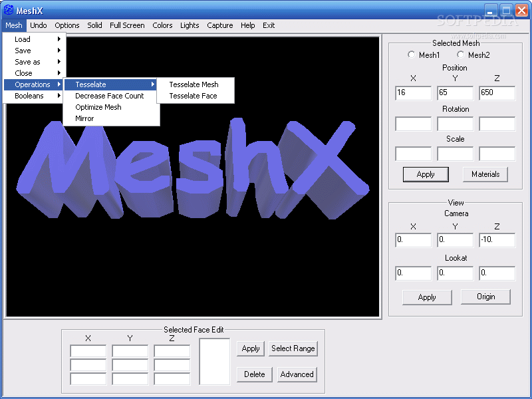Choose Tesselate Mesh from submenu

coord(196,84)
